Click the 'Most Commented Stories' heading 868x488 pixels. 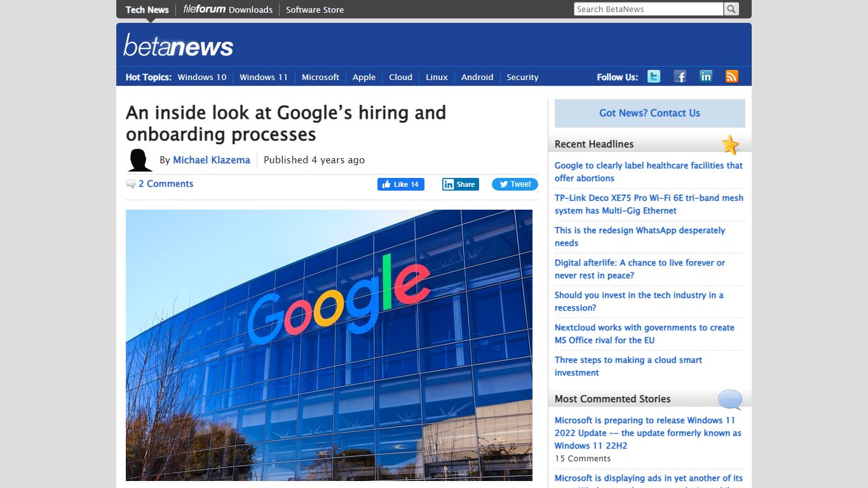coord(613,399)
